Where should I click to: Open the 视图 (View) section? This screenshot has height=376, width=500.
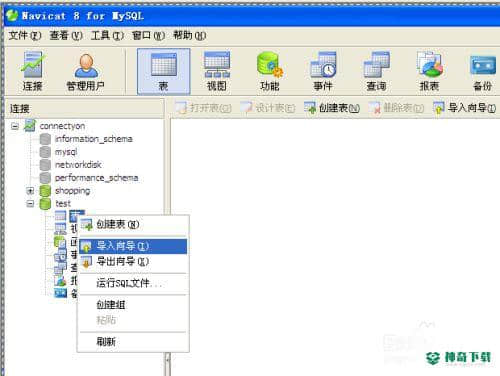point(217,71)
